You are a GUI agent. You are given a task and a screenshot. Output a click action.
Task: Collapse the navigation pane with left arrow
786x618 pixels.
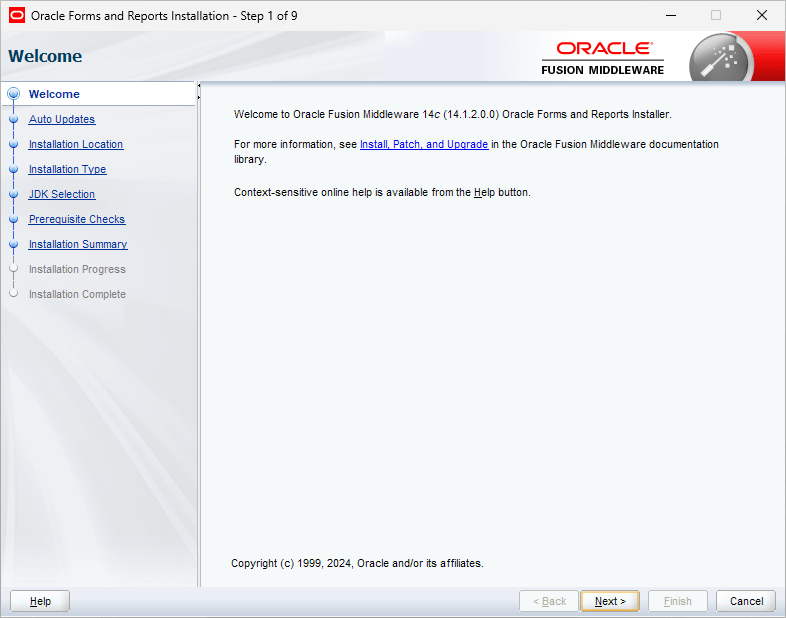(199, 86)
